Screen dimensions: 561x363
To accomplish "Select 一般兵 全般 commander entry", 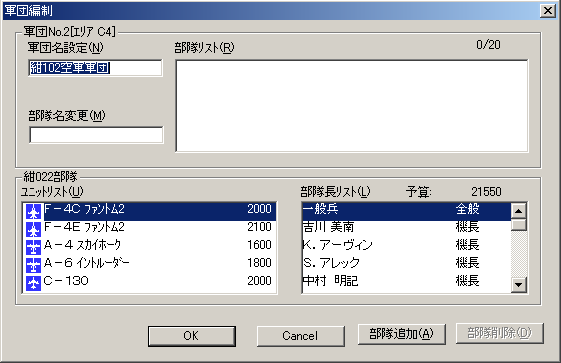I will [x=407, y=211].
